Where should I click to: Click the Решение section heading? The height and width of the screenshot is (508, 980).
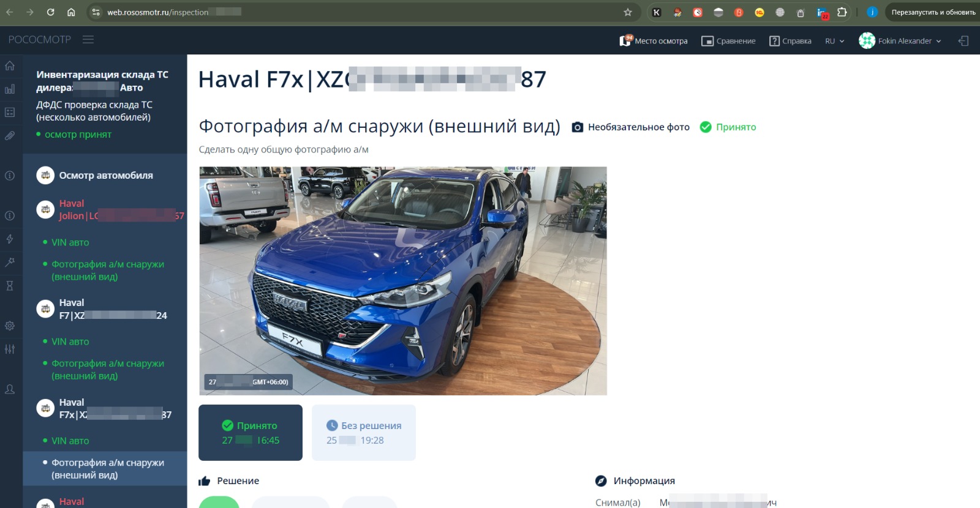pyautogui.click(x=229, y=481)
